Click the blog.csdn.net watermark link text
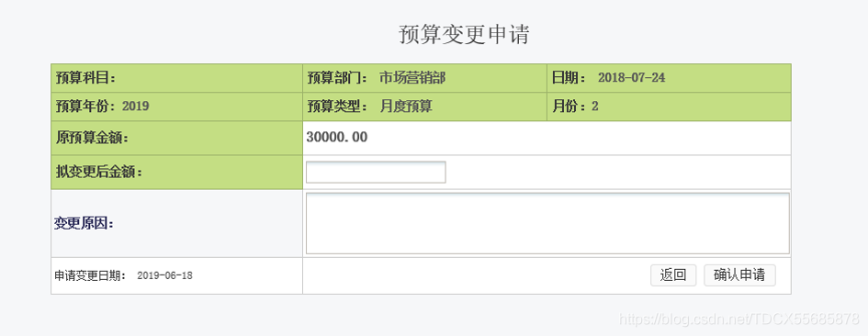The width and height of the screenshot is (868, 336). (x=739, y=319)
